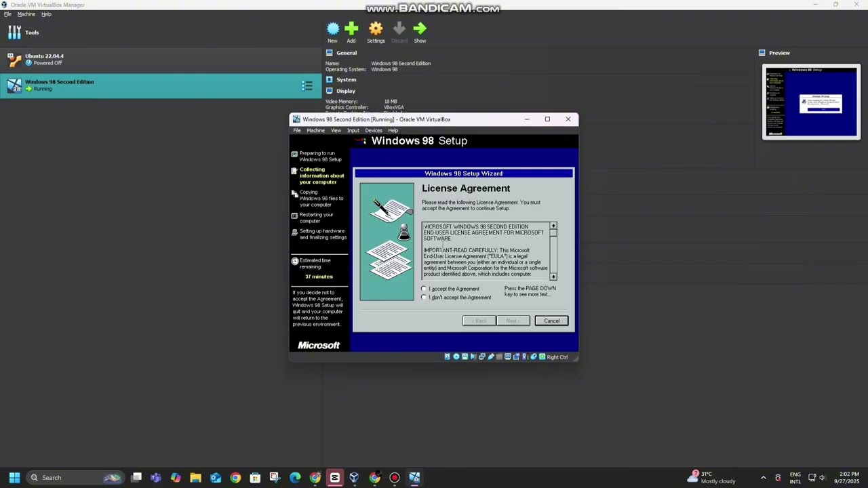The image size is (868, 488).
Task: Click the hard disk activity status icon
Action: coord(447,357)
